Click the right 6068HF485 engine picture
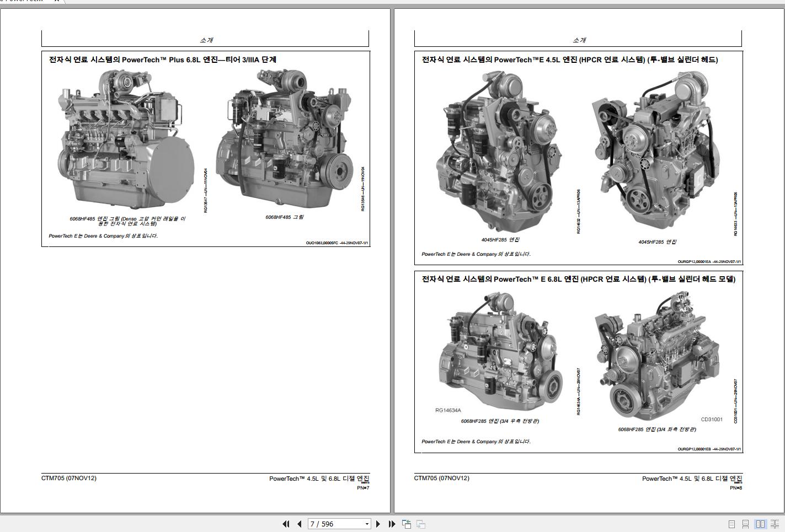The image size is (785, 532). [x=284, y=138]
